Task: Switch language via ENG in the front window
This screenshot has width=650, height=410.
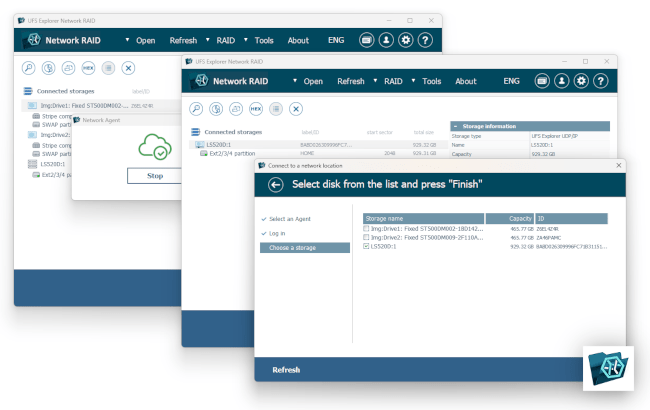Action: [511, 81]
